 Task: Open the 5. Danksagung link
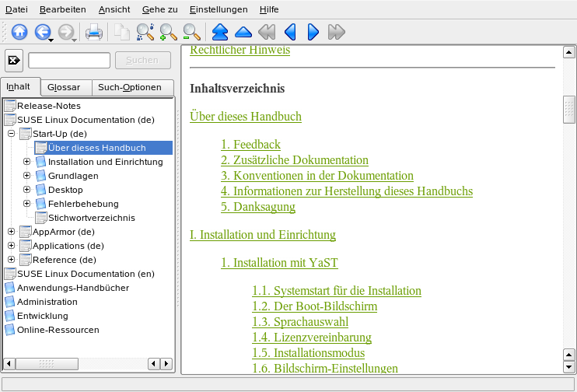(258, 207)
